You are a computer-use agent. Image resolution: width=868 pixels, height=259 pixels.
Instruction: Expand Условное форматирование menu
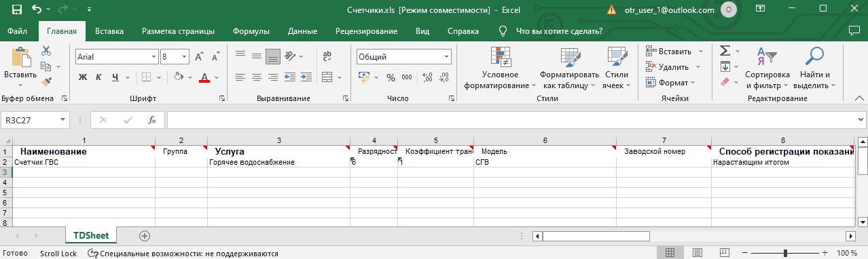pyautogui.click(x=500, y=68)
